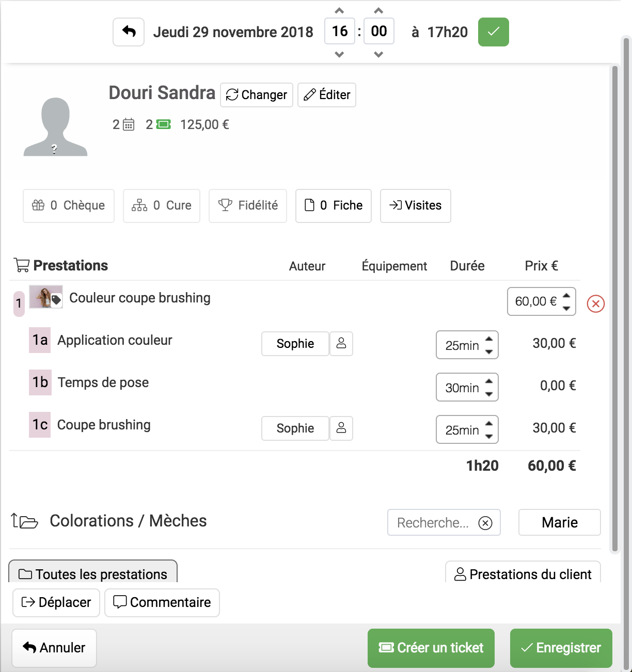Select Sophie author for Application couleur

click(295, 344)
